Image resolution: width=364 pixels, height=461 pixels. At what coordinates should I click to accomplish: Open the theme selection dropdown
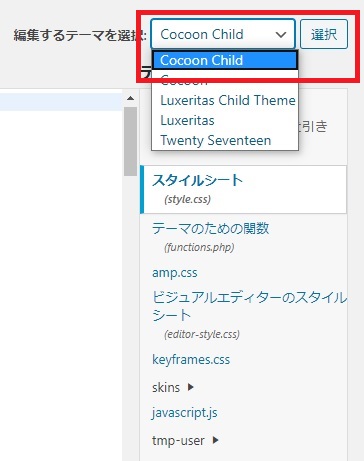[x=223, y=34]
